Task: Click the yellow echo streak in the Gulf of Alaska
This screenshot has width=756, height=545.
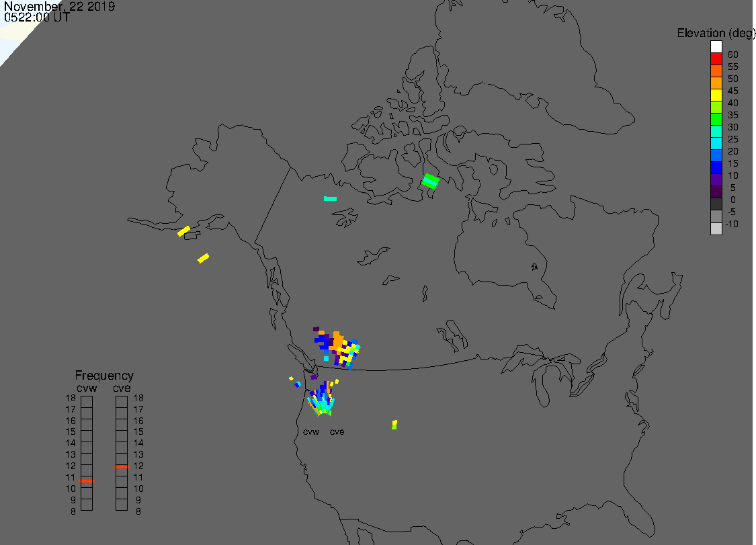Action: (x=203, y=259)
